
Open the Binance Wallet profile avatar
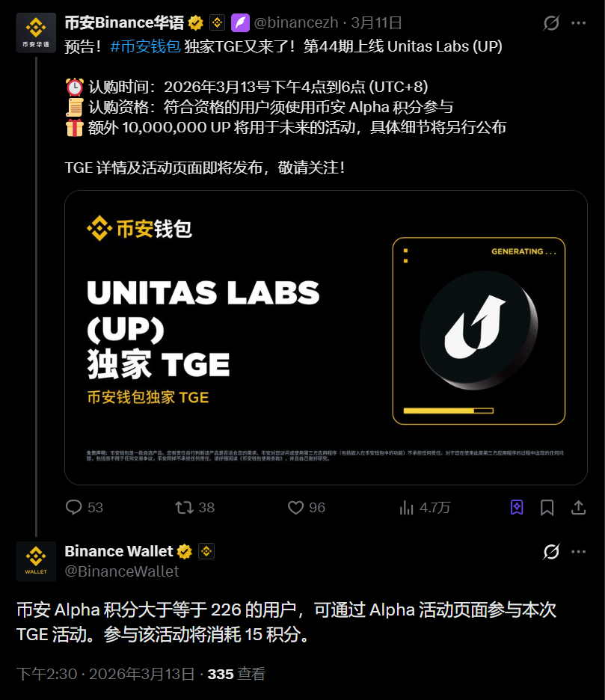tap(36, 562)
